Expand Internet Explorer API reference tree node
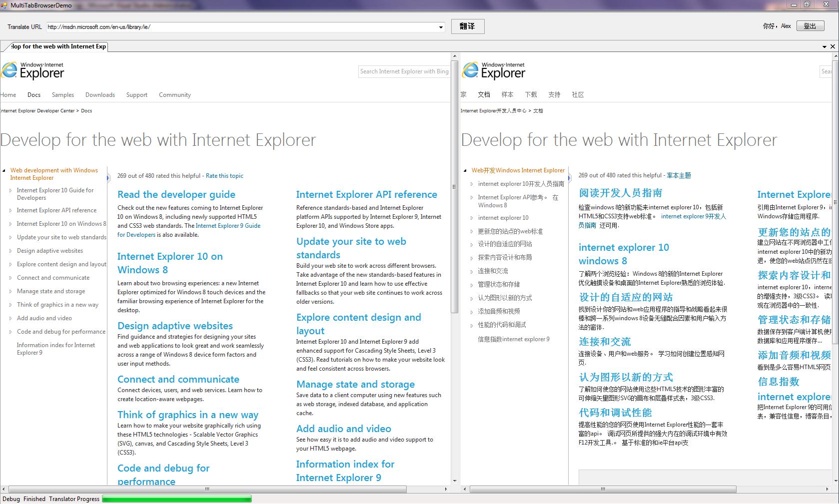Viewport: 839px width, 504px height. (x=10, y=210)
